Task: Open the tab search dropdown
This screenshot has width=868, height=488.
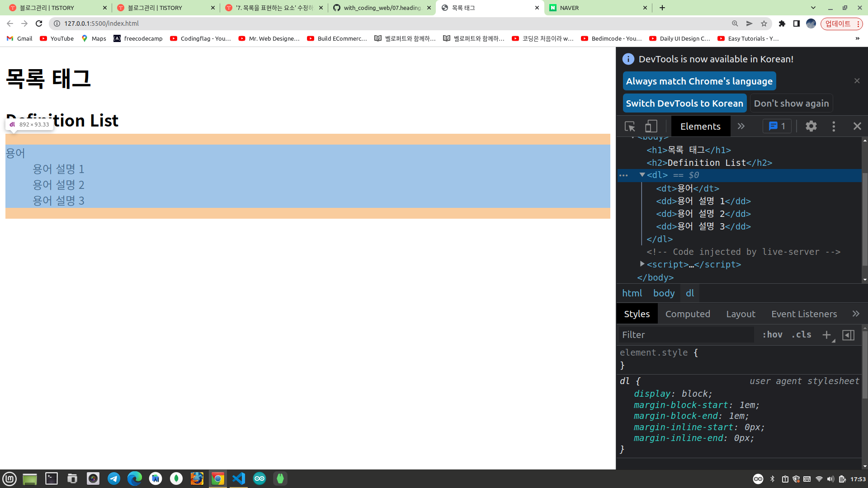Action: pos(813,8)
